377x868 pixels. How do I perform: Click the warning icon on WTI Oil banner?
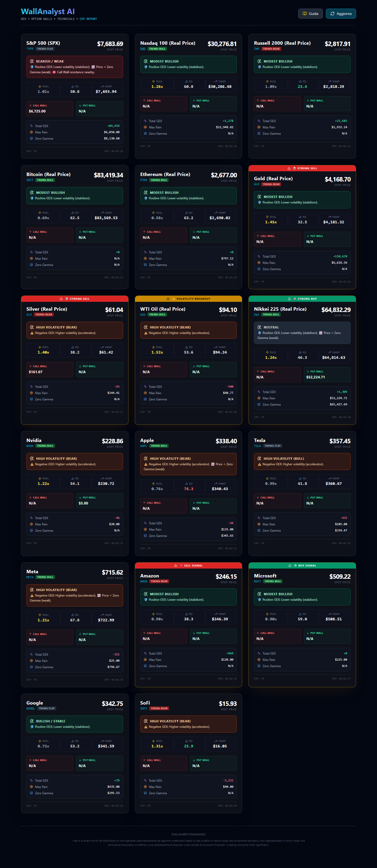click(x=168, y=299)
